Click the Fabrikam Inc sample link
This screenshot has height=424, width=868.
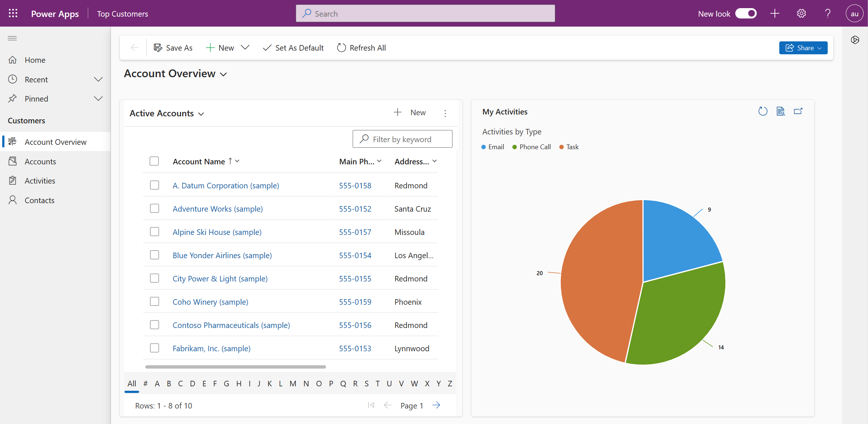coord(212,348)
